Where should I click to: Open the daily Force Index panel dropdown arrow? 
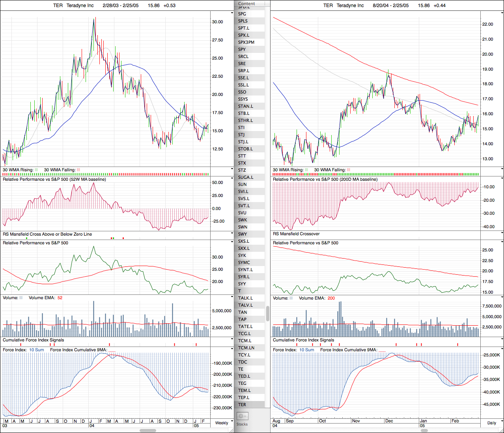tap(502, 349)
